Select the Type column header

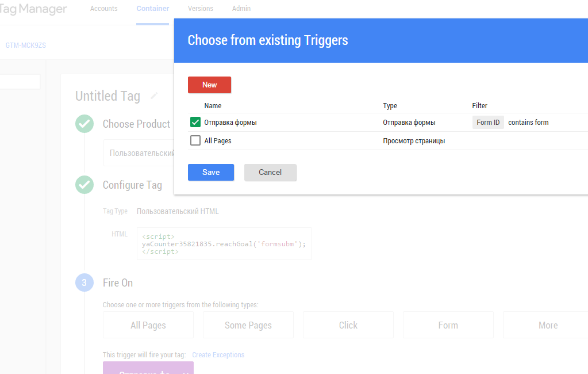[x=390, y=106]
